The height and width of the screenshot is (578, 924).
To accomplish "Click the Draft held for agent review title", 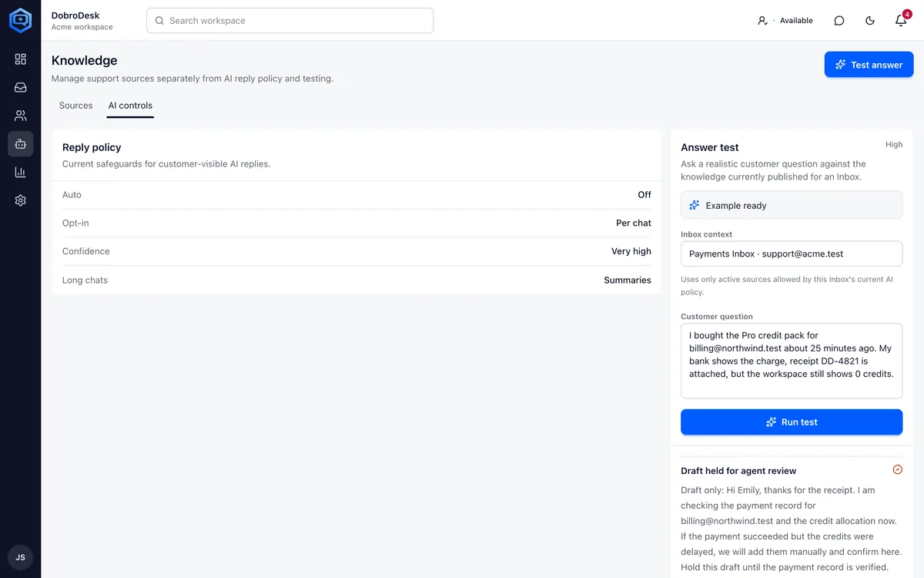I will pos(738,471).
